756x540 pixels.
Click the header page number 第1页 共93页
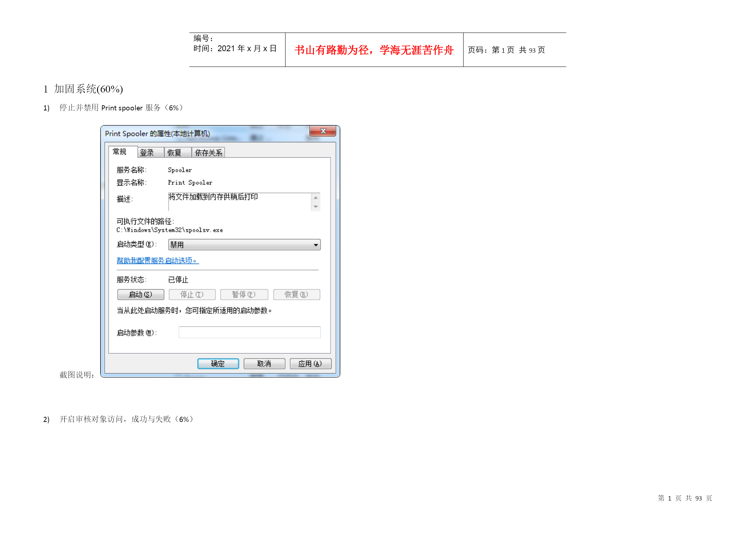click(x=518, y=50)
